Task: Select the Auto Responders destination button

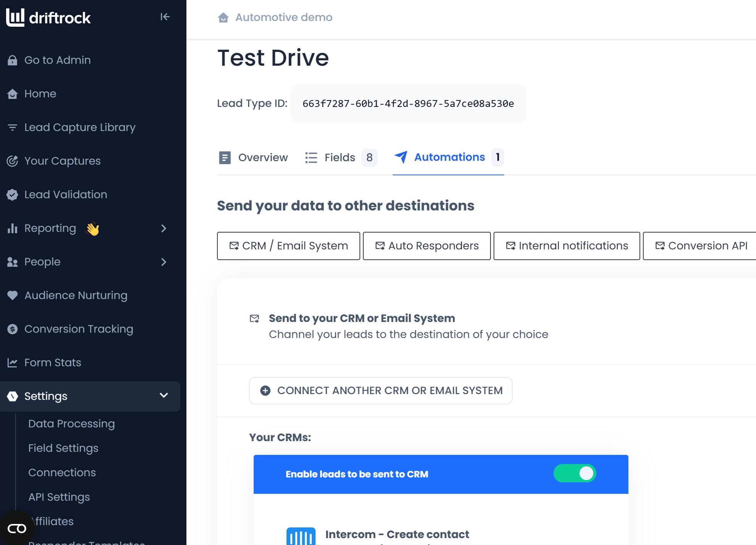Action: (427, 246)
